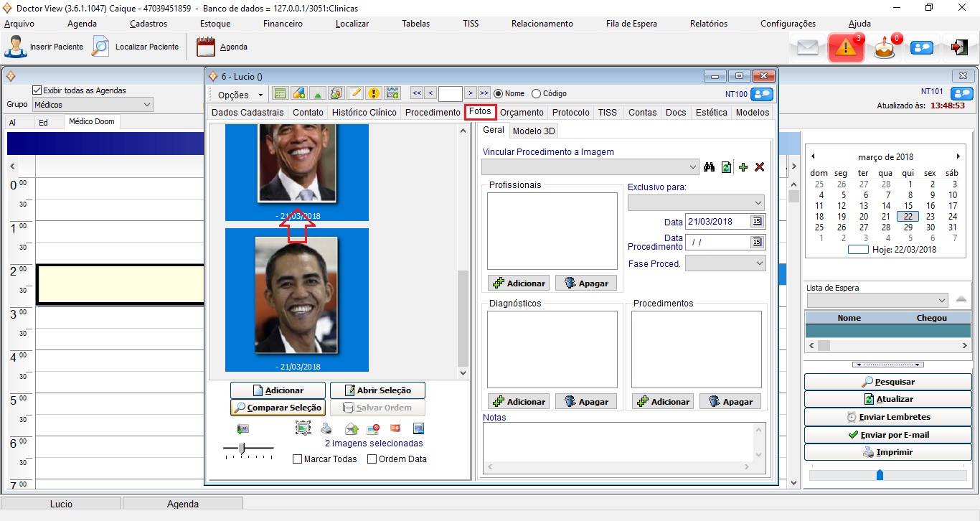Click the printer icon below photo list

[326, 428]
